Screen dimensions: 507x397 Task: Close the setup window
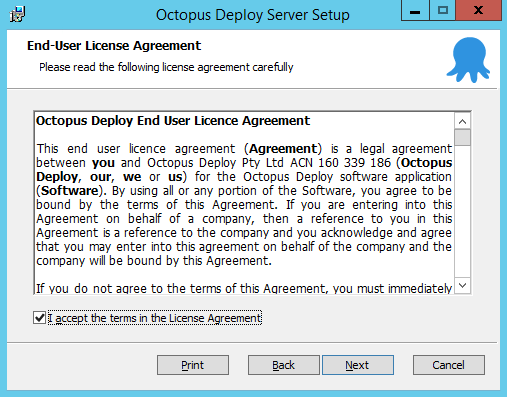point(479,11)
